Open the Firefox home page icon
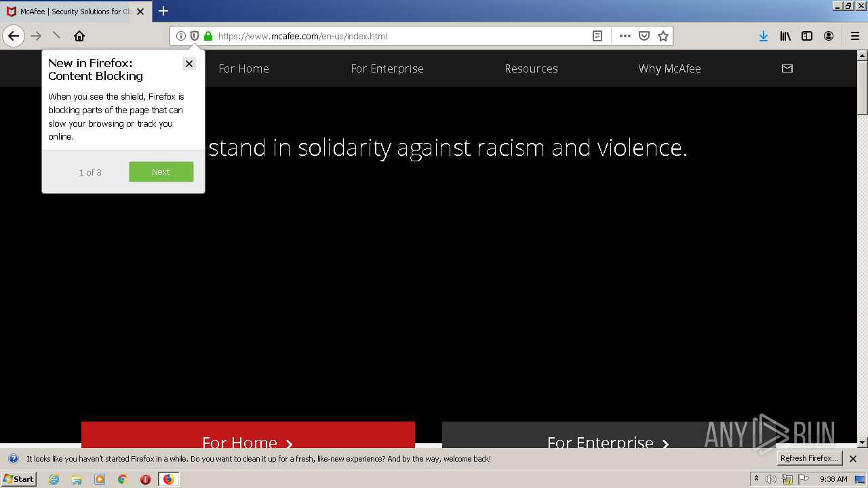The image size is (868, 488). (x=79, y=36)
